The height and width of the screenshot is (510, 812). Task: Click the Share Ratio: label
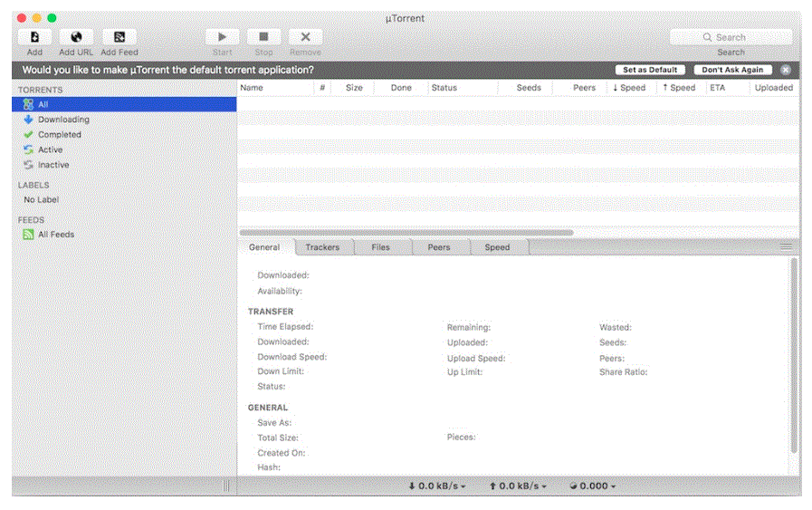click(x=624, y=372)
